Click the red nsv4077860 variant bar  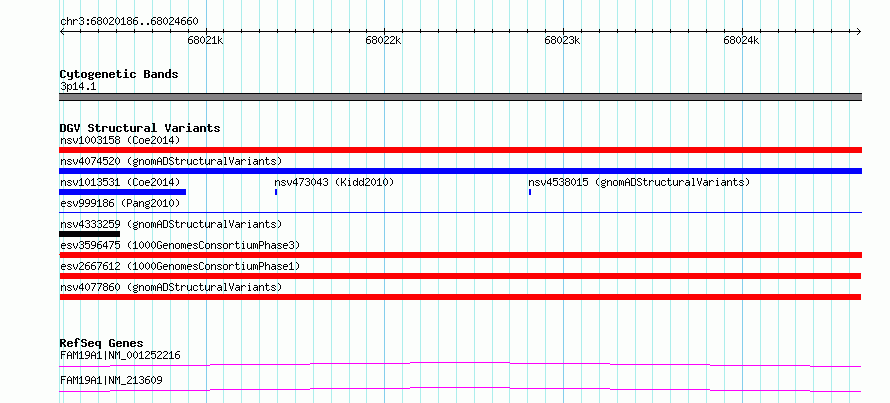(x=460, y=297)
